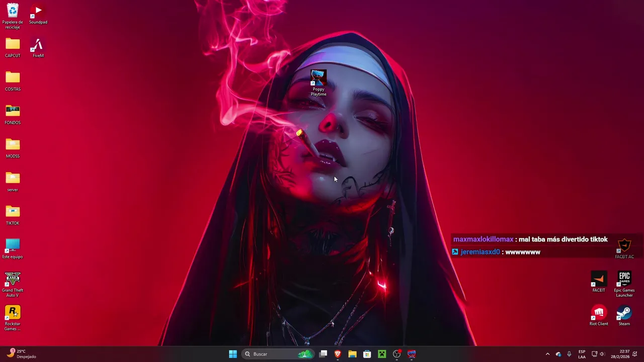
Task: Select the FONDOS folder
Action: point(13,115)
